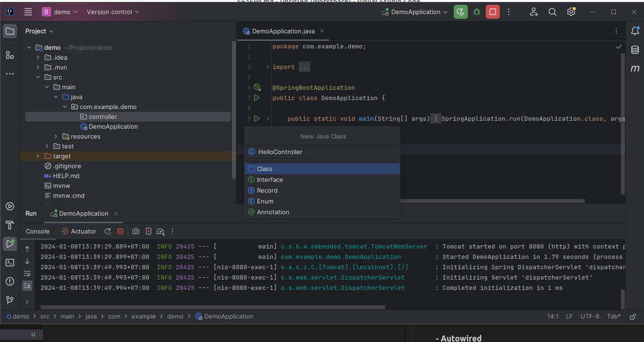Select Interface in New Java Class list

point(322,179)
